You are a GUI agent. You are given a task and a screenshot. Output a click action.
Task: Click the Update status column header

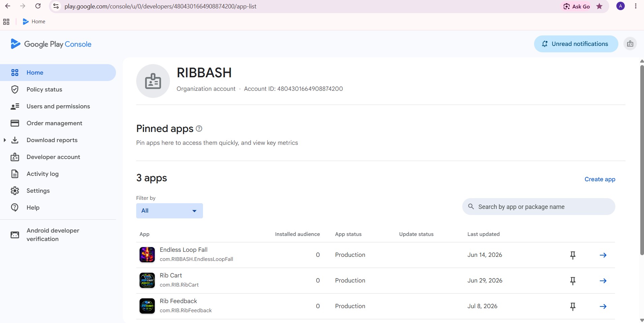[416, 234]
